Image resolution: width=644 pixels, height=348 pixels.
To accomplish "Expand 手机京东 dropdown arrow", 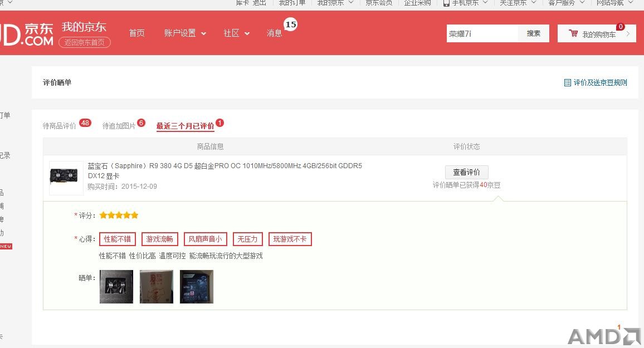I will pos(485,2).
